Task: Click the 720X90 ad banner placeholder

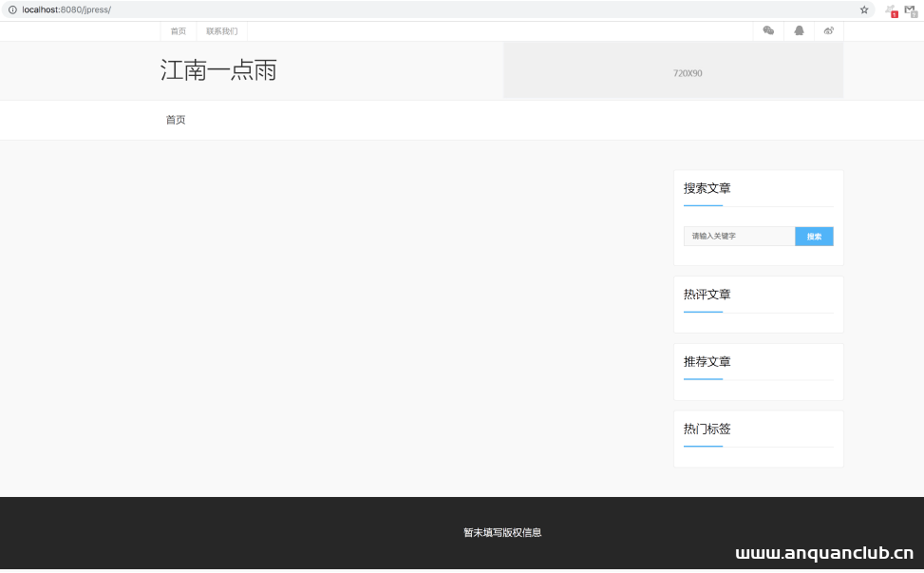Action: 690,71
